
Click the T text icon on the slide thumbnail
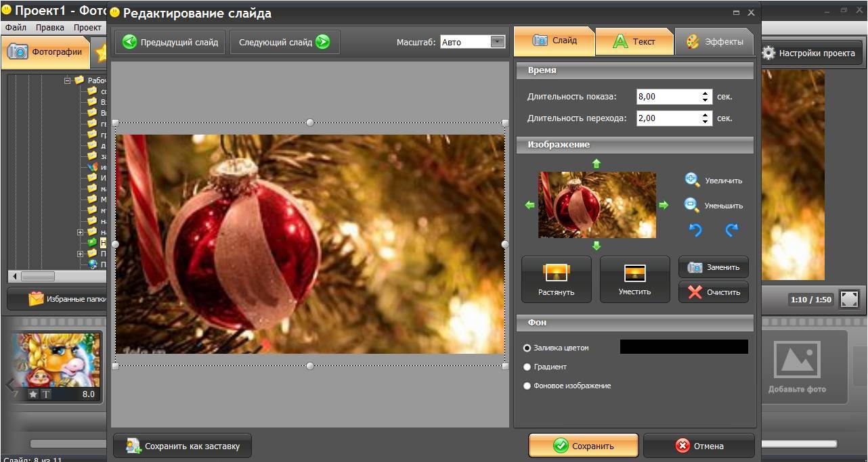[46, 394]
